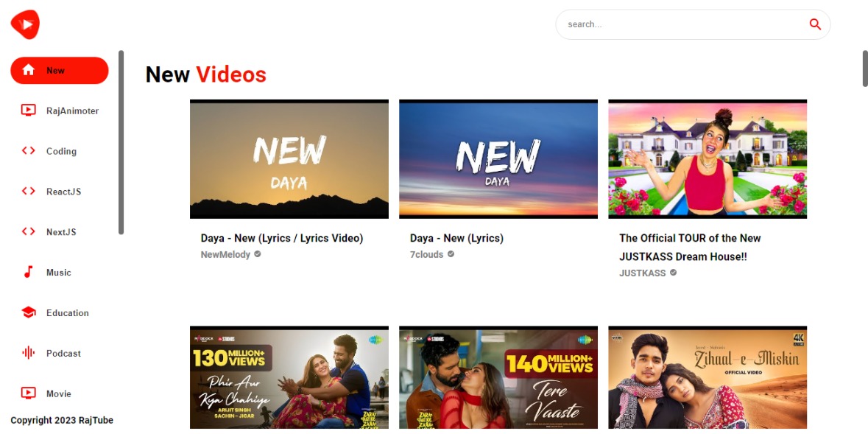Image resolution: width=868 pixels, height=434 pixels.
Task: Select the Music note icon
Action: coord(29,273)
